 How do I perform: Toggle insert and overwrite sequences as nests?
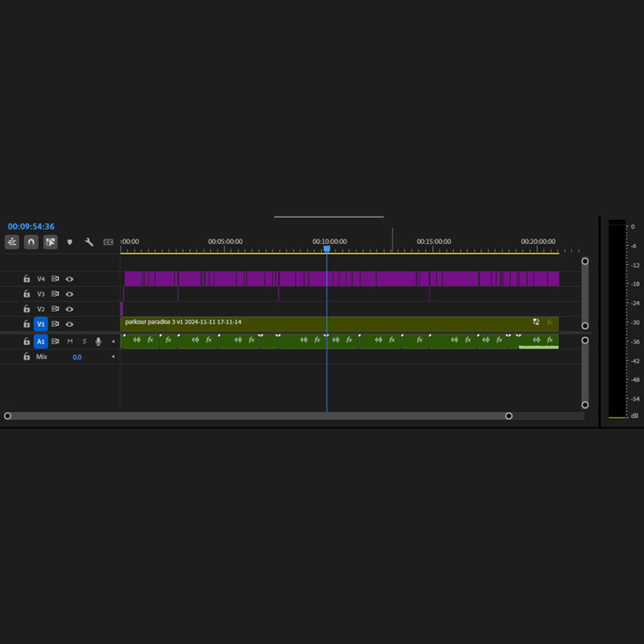(x=12, y=242)
